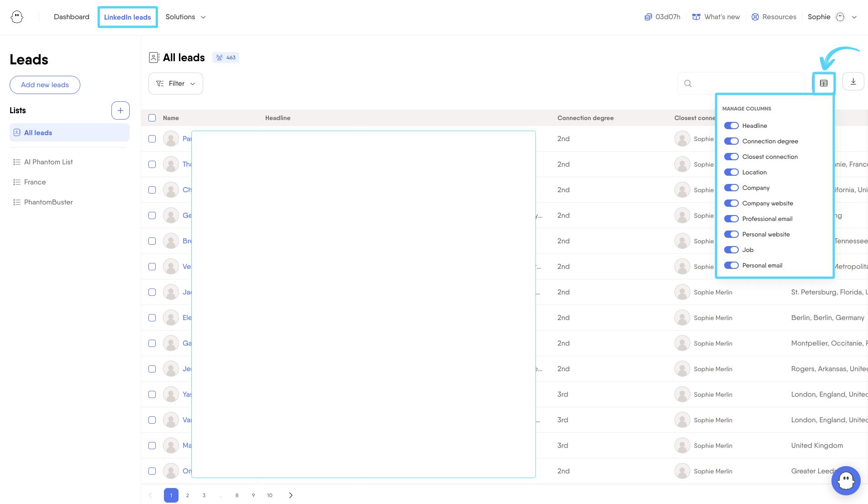
Task: Toggle the Connection degree column switch
Action: pos(731,141)
